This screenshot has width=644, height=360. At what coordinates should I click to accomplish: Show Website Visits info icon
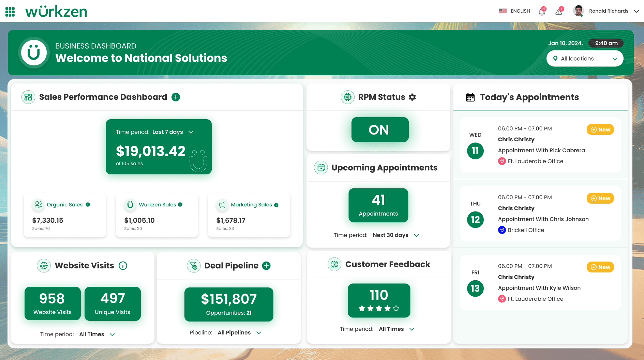point(123,266)
